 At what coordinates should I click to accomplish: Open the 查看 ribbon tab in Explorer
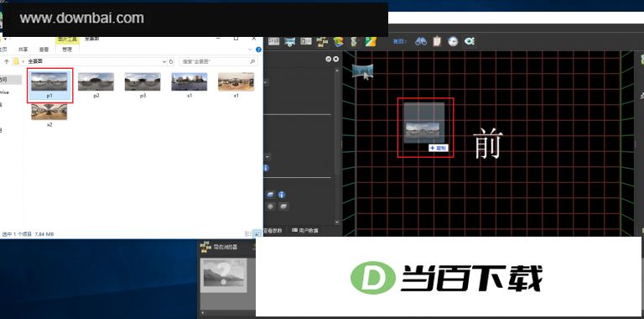coord(44,50)
